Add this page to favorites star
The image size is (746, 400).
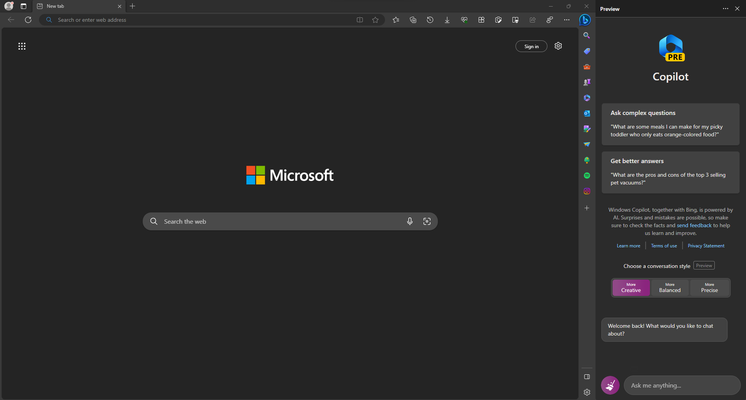tap(375, 20)
